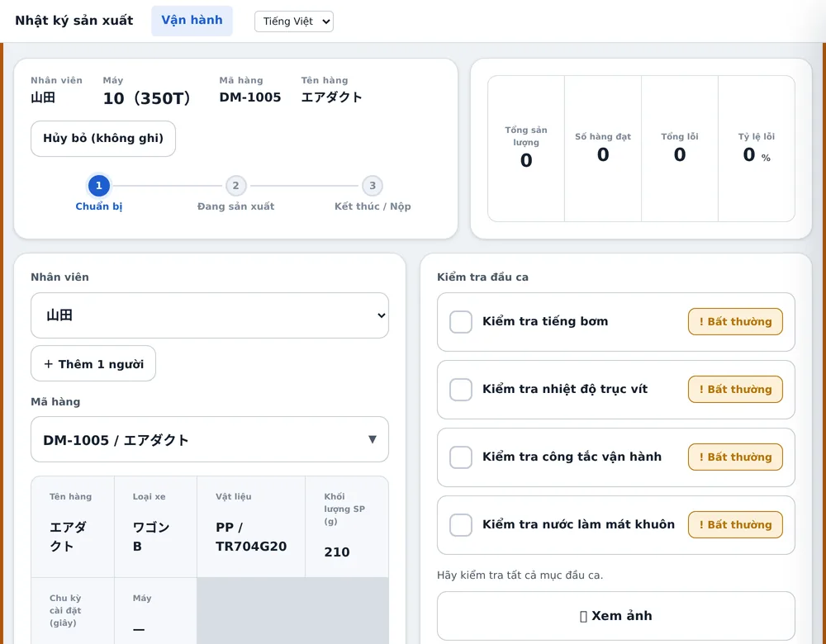The width and height of the screenshot is (826, 644).
Task: Open the Nhân viên 山田 dropdown
Action: click(210, 315)
